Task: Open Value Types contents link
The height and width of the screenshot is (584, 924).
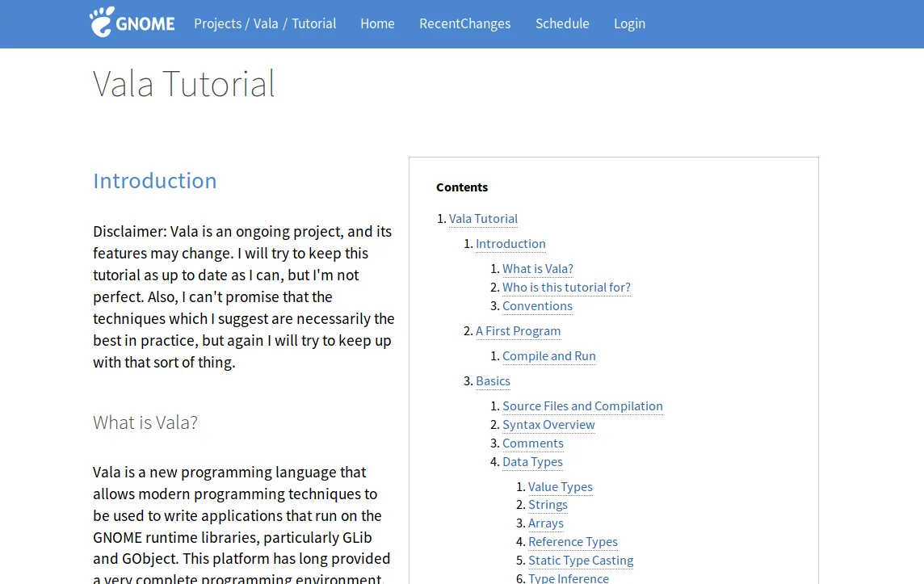Action: (x=560, y=487)
